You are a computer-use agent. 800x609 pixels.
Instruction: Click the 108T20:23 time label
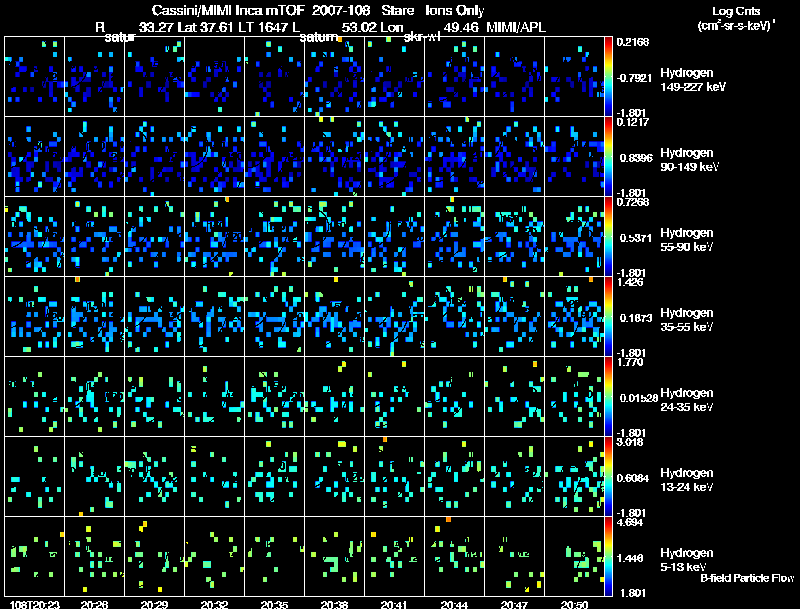click(x=35, y=604)
